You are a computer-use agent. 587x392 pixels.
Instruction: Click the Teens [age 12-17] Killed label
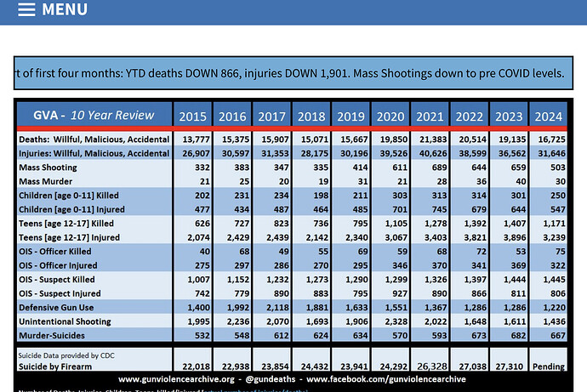tap(66, 224)
